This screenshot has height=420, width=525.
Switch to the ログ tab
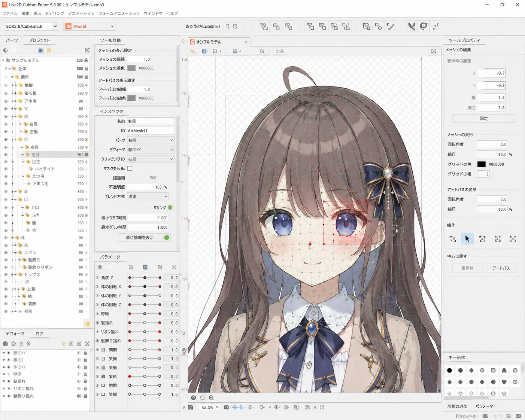[x=39, y=334]
